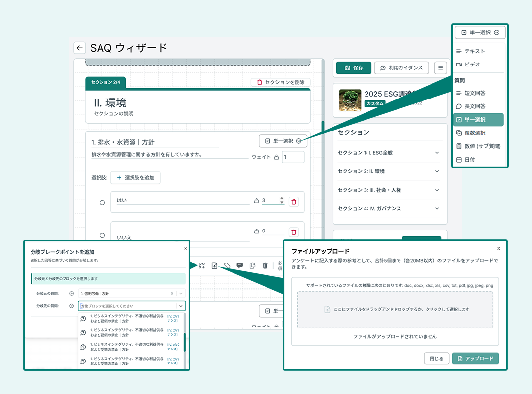
Task: Open the comment icon on the question toolbar
Action: pos(240,265)
